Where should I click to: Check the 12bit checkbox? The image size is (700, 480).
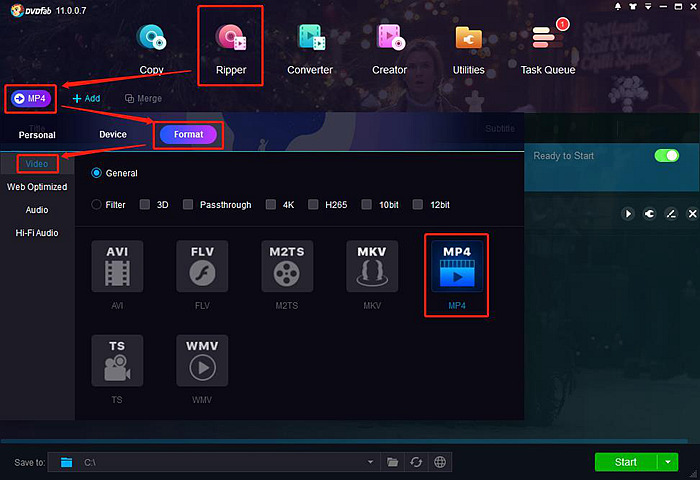click(x=418, y=205)
